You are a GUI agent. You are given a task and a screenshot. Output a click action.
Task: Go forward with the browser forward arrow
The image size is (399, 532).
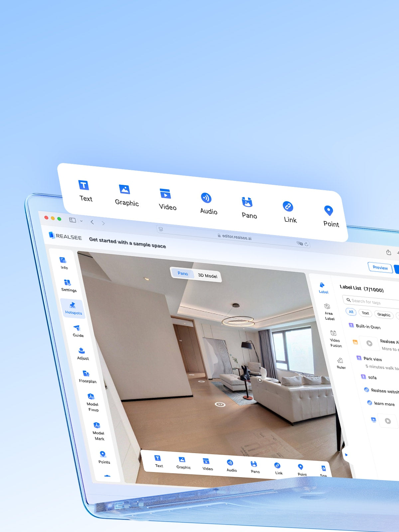click(x=103, y=223)
